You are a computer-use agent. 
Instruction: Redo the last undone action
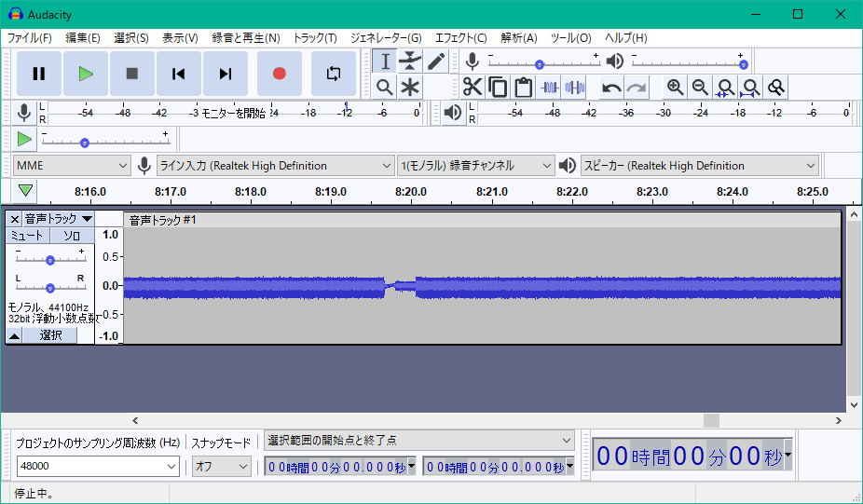click(x=637, y=87)
